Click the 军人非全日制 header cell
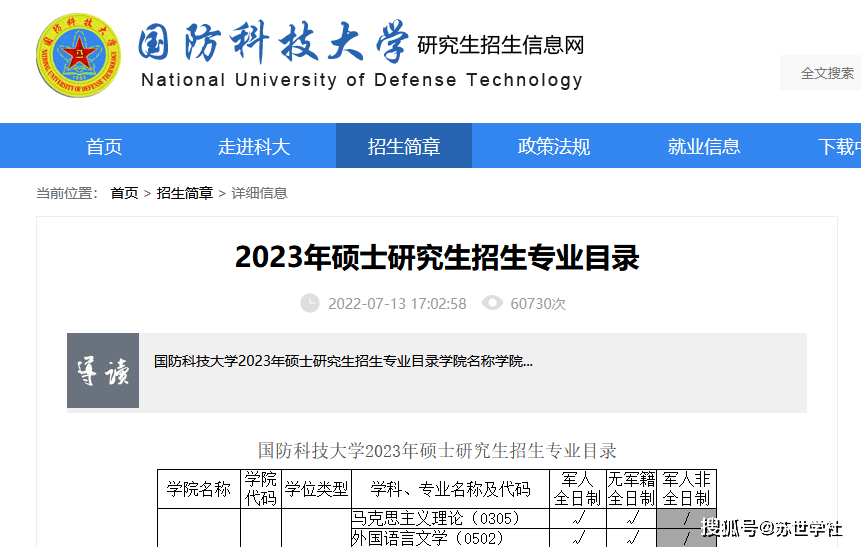861x547 pixels. coord(686,489)
